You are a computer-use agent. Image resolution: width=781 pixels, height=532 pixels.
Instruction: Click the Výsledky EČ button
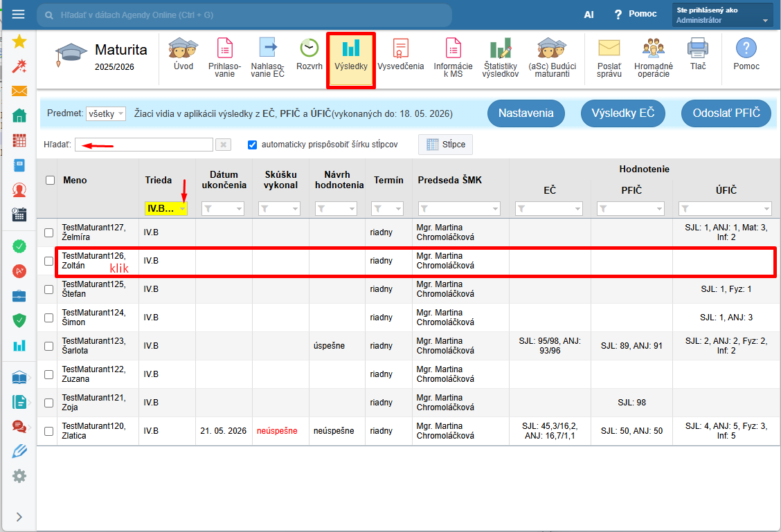(623, 113)
